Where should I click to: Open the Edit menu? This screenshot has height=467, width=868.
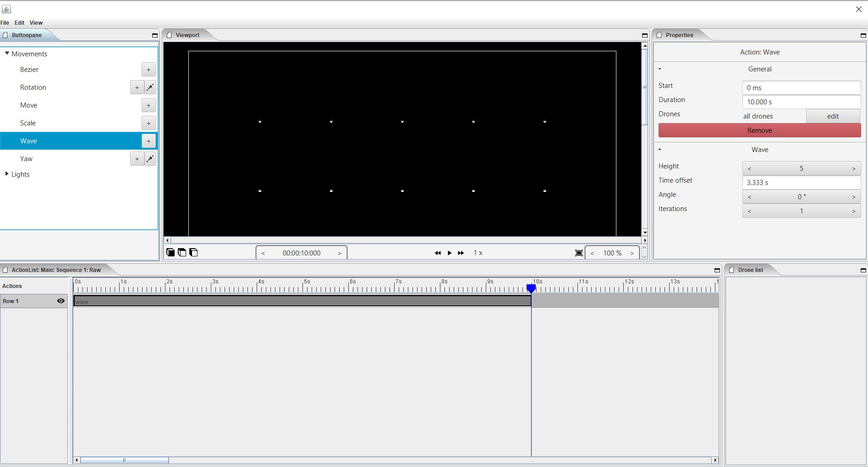pyautogui.click(x=19, y=22)
